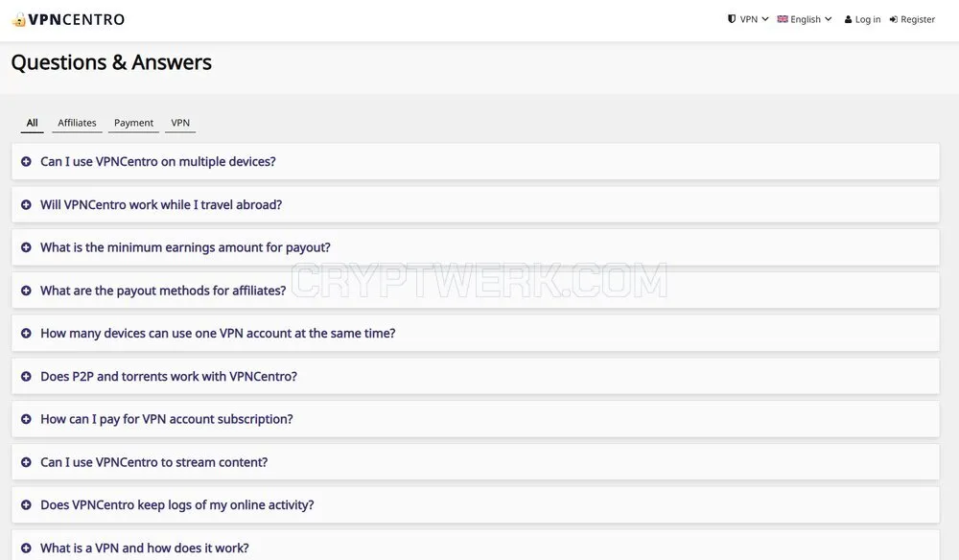
Task: Open the English language dropdown
Action: [805, 19]
